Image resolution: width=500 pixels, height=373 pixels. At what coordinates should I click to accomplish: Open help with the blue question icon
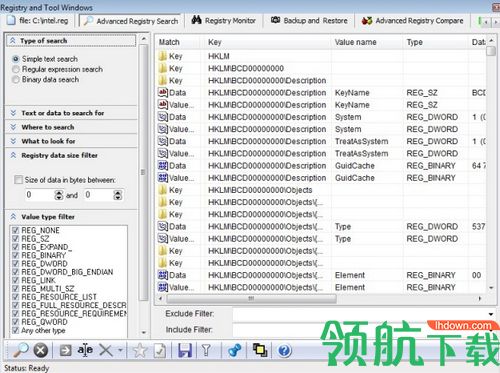tap(284, 351)
